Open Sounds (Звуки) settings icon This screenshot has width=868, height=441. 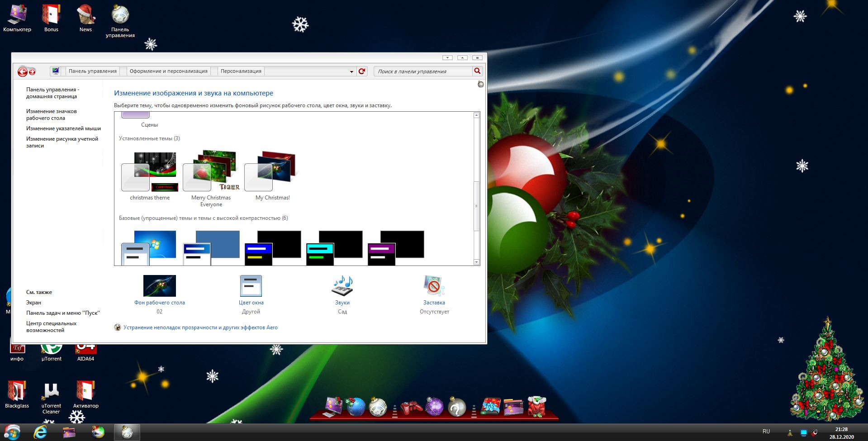342,286
